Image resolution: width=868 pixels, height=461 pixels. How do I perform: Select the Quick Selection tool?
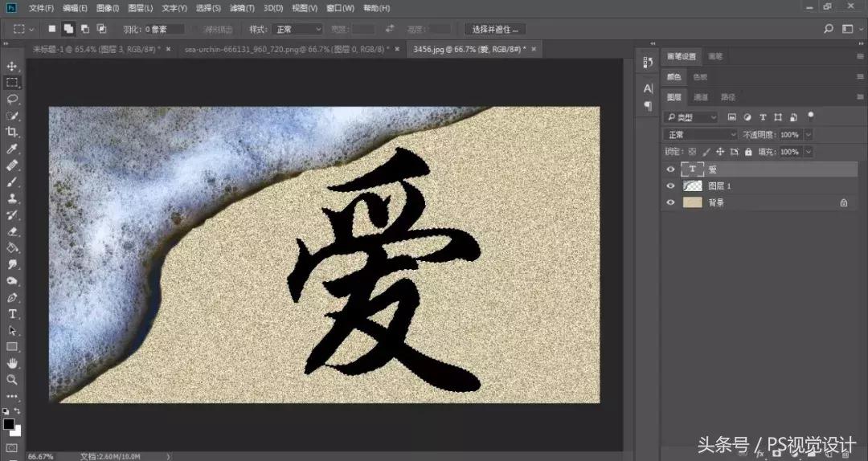click(x=12, y=116)
